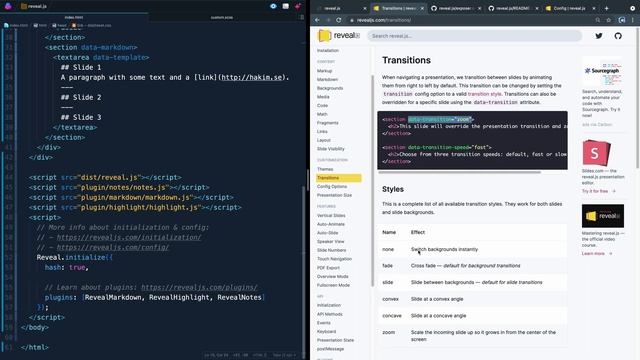The image size is (640, 360).
Task: Click the Search reveal.js field
Action: [474, 36]
